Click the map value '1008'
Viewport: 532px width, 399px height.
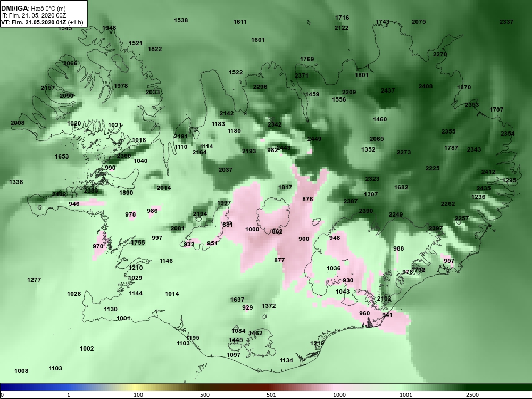[21, 371]
